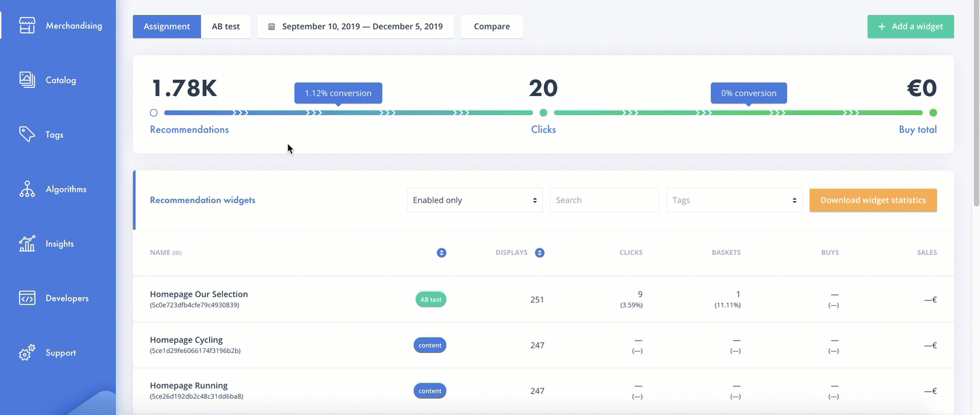Click the calendar icon in date range
980x415 pixels.
(x=271, y=27)
